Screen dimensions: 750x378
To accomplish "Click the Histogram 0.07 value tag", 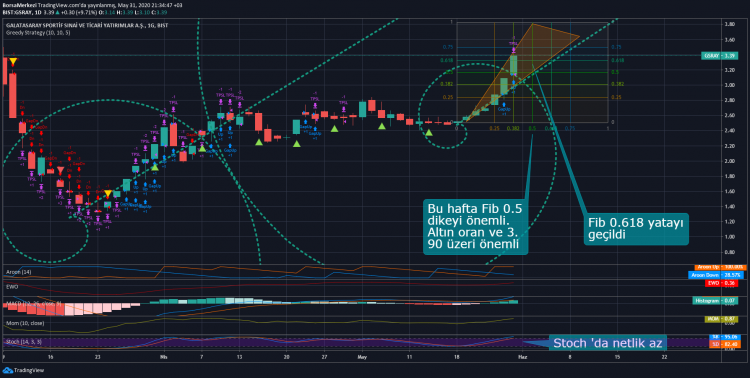I will coord(715,300).
